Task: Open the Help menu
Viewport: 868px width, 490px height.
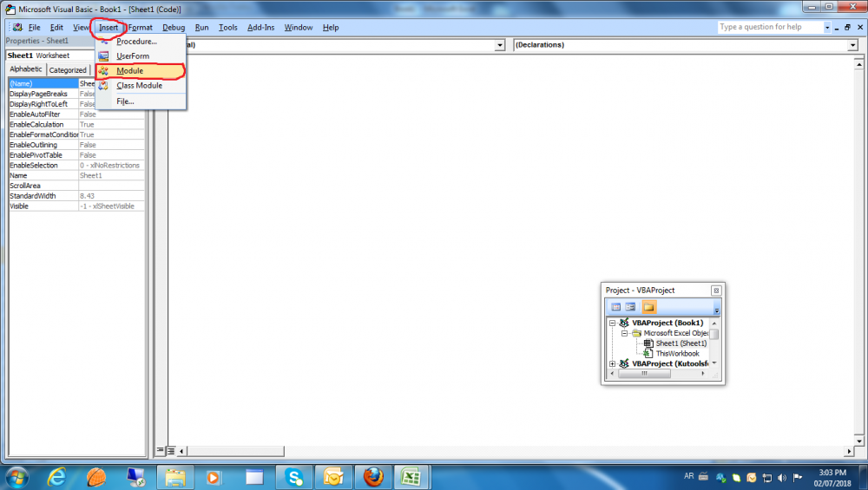Action: tap(331, 27)
